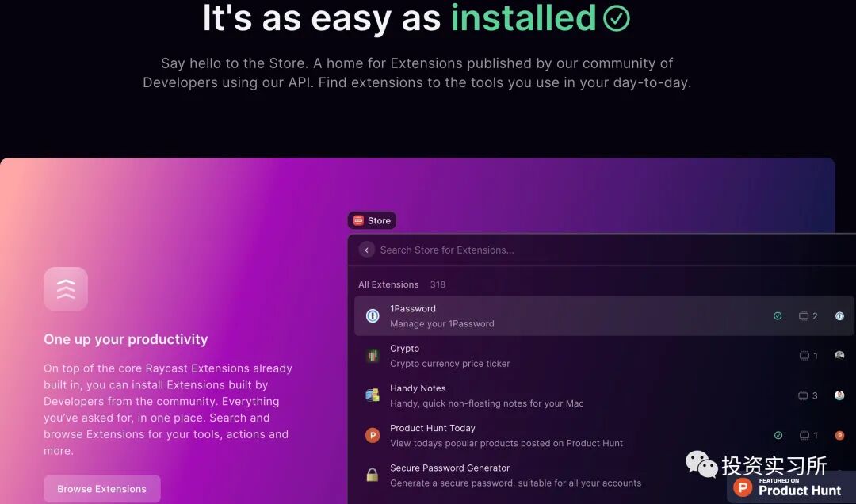Click the All Extensions section header
Image resolution: width=856 pixels, height=504 pixels.
click(388, 284)
